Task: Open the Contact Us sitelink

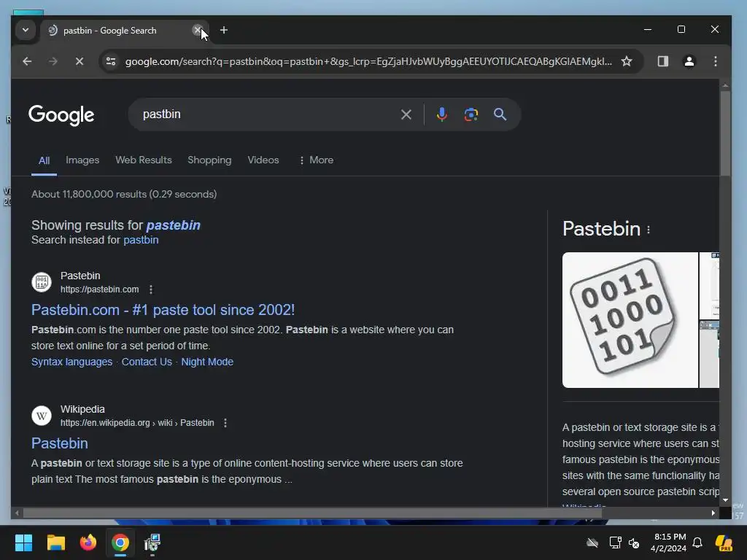Action: [147, 362]
